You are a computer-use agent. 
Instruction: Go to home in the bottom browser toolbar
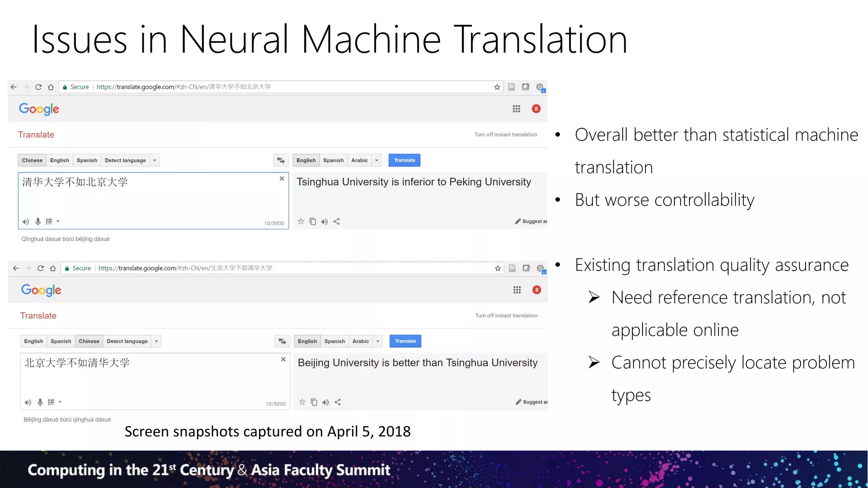tap(53, 268)
